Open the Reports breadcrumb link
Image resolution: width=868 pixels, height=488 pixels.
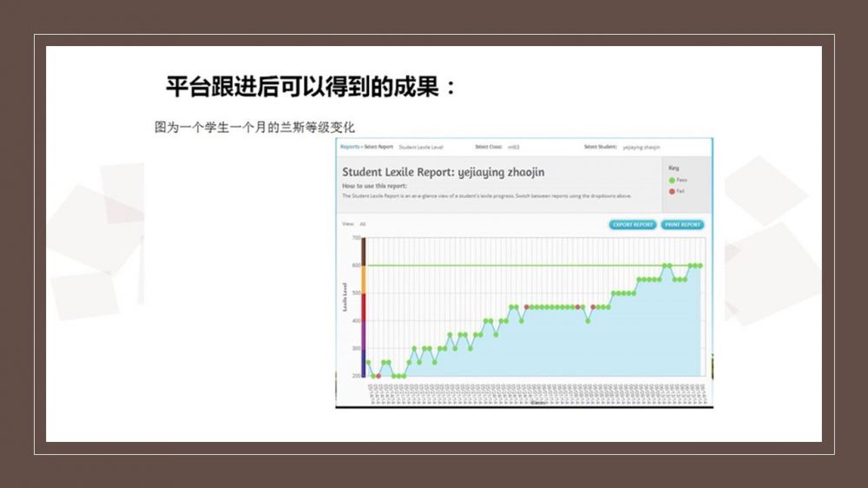[349, 147]
